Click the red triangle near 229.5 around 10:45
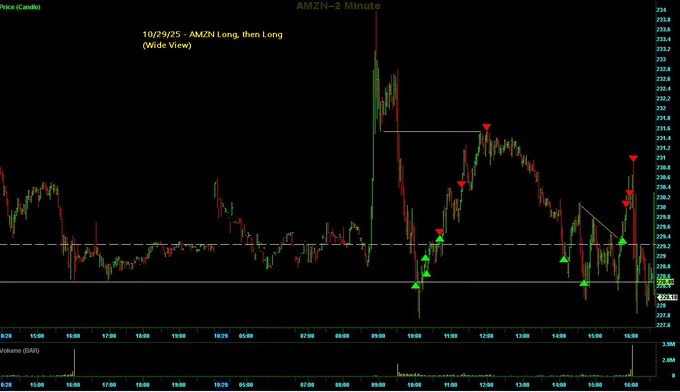Viewport: 680px width, 392px height. pos(439,232)
